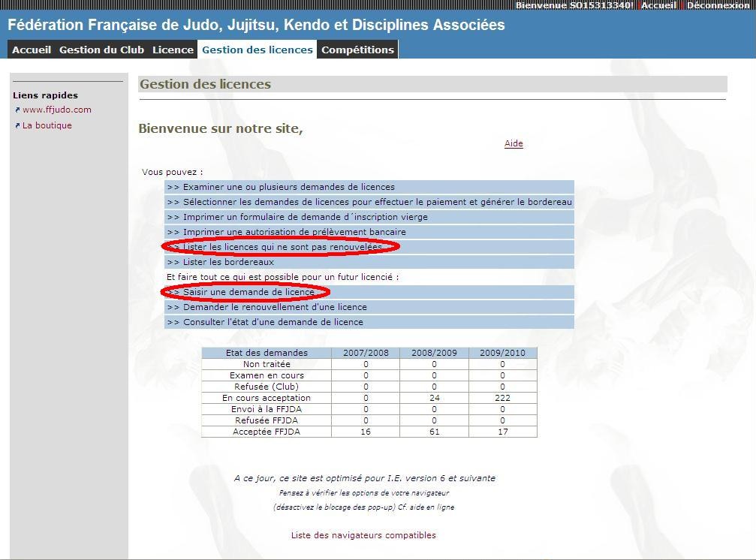756x560 pixels.
Task: Click Déconnexion in the top right header
Action: [x=718, y=5]
